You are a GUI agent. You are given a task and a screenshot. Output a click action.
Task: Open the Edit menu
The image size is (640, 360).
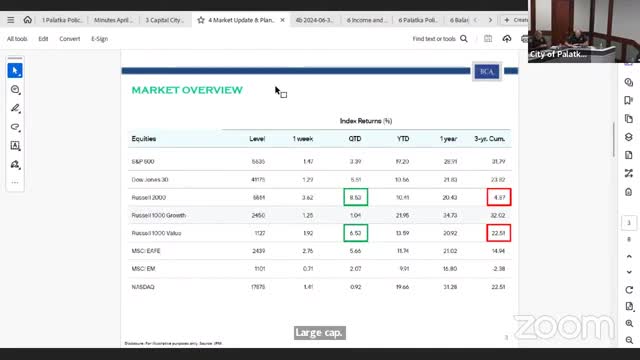pyautogui.click(x=43, y=39)
